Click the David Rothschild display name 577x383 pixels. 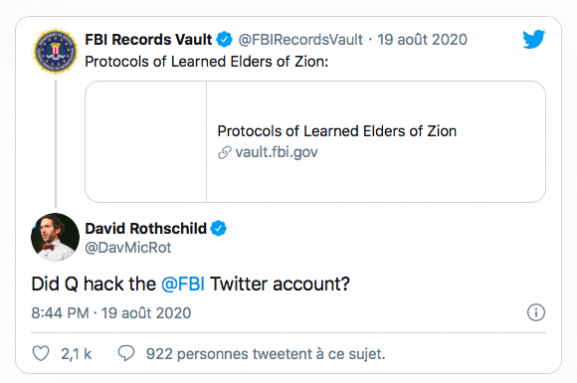coord(146,228)
